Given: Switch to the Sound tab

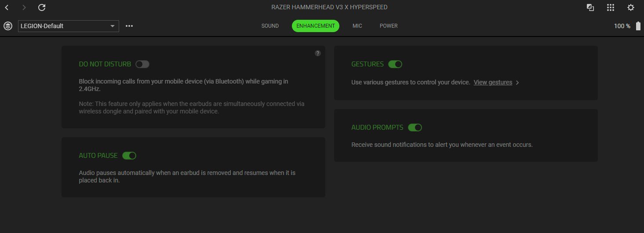Looking at the screenshot, I should click(x=270, y=26).
